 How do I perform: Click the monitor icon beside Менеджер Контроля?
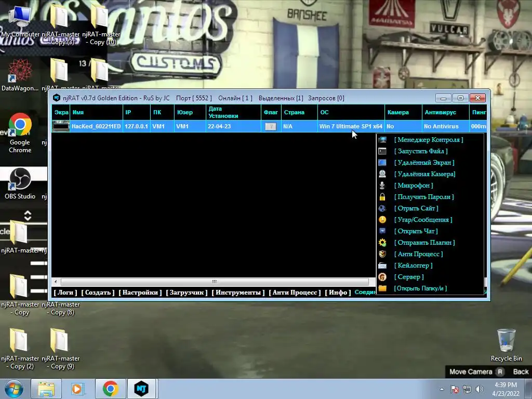(x=382, y=140)
